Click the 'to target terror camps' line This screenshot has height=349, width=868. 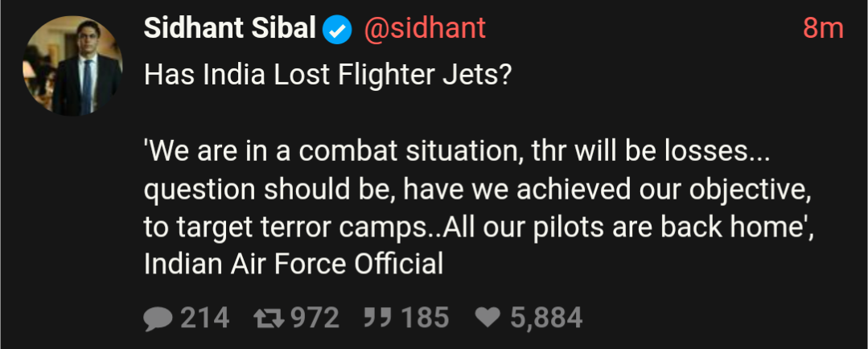(479, 228)
